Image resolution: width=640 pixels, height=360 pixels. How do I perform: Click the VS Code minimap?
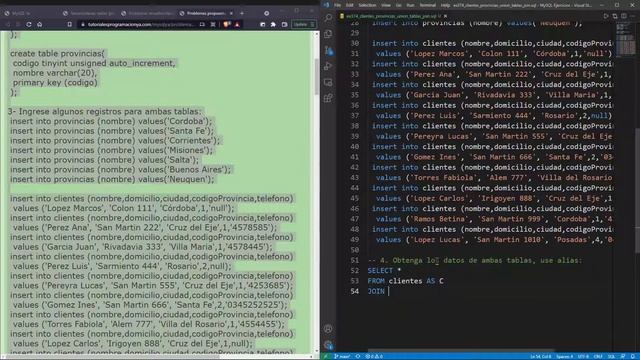pyautogui.click(x=625, y=39)
